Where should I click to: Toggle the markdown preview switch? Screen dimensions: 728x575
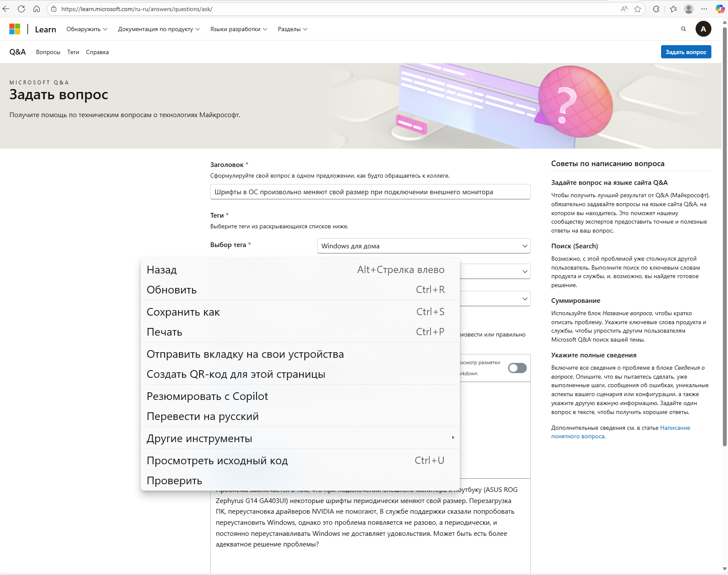click(517, 368)
